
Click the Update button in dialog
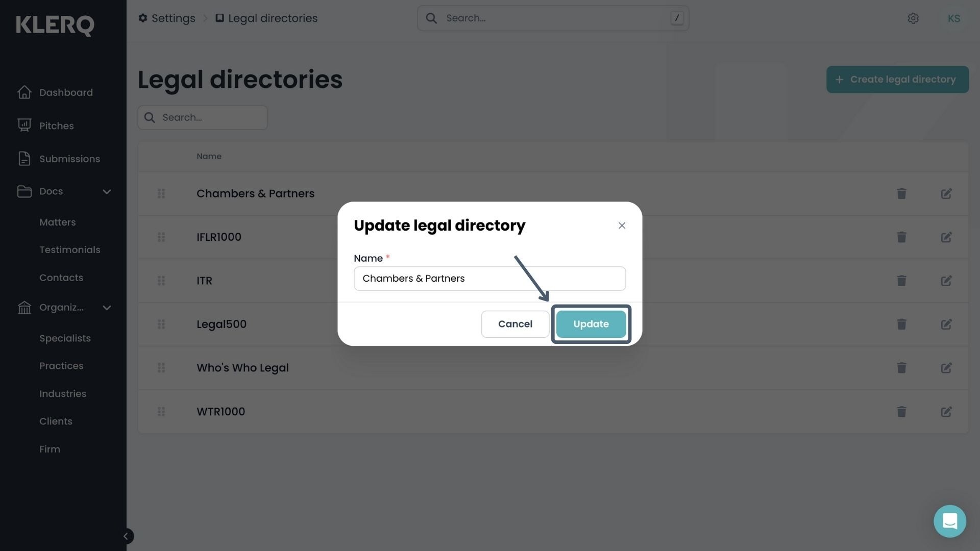click(x=591, y=324)
